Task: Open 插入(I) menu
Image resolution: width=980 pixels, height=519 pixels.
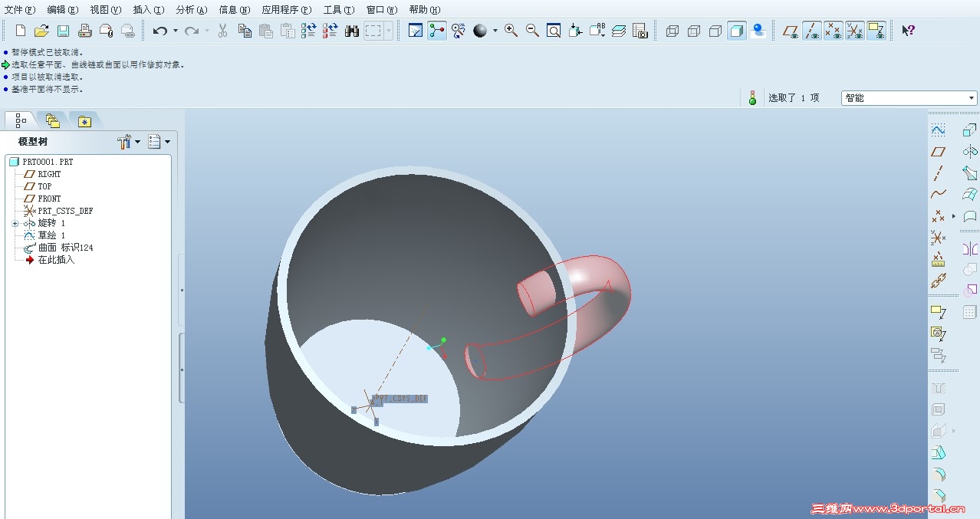Action: (x=148, y=9)
